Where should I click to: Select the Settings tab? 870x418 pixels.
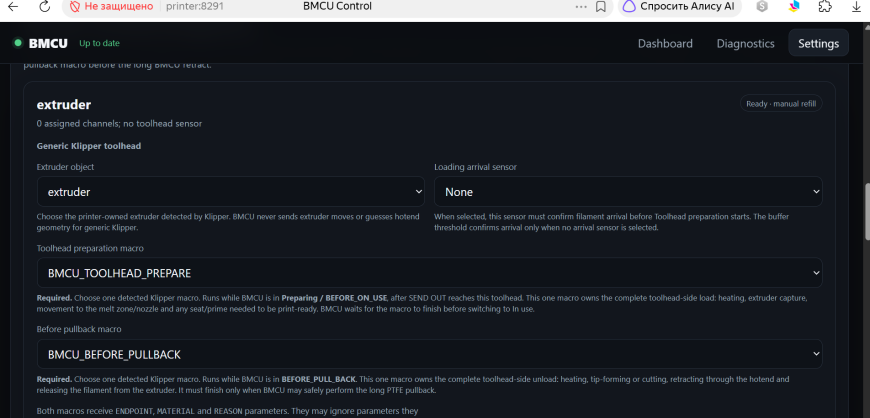(x=818, y=43)
